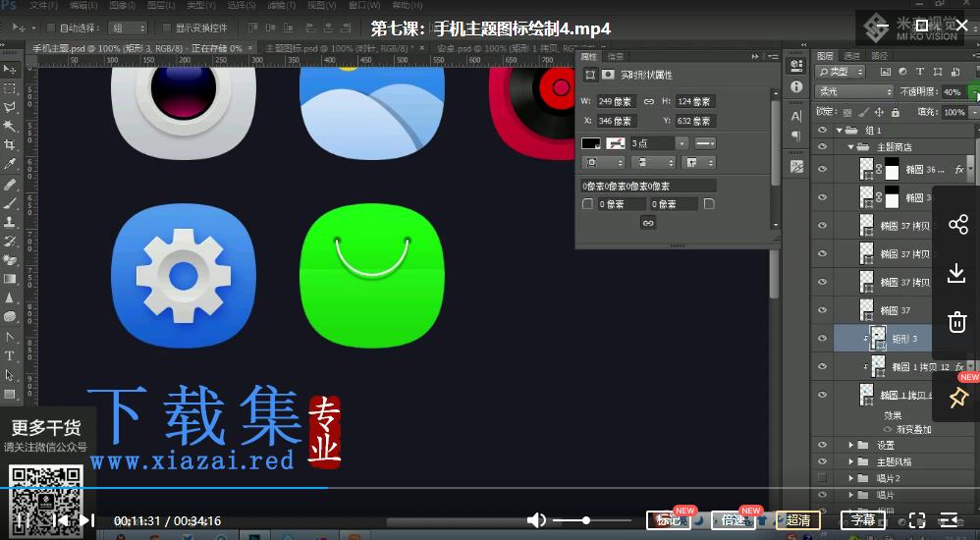Hide the 主题商店 group
This screenshot has width=980, height=540.
point(823,147)
